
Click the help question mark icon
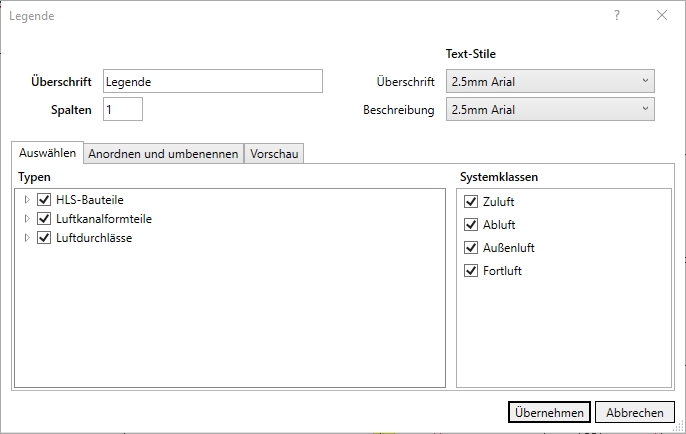(x=616, y=15)
